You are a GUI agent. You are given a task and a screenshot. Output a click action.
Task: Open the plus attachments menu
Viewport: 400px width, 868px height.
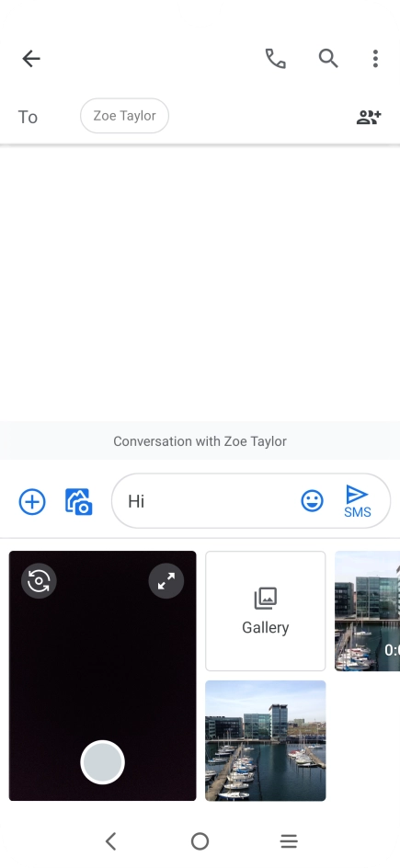tap(32, 501)
